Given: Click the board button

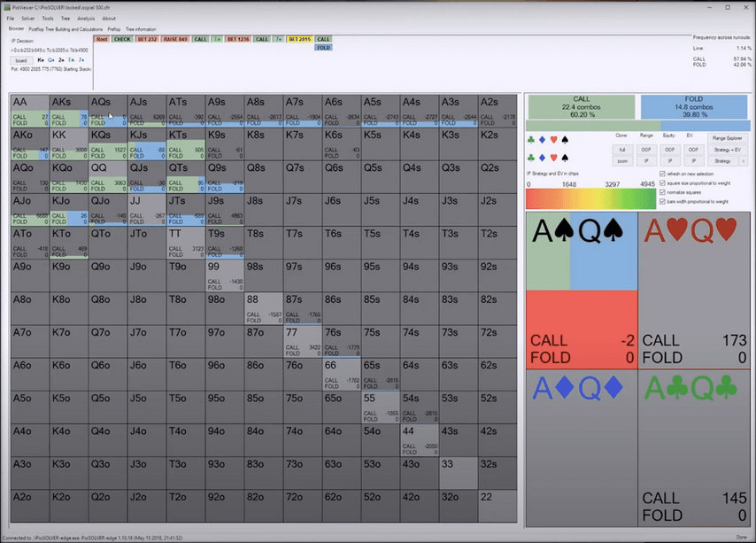Looking at the screenshot, I should pos(21,60).
